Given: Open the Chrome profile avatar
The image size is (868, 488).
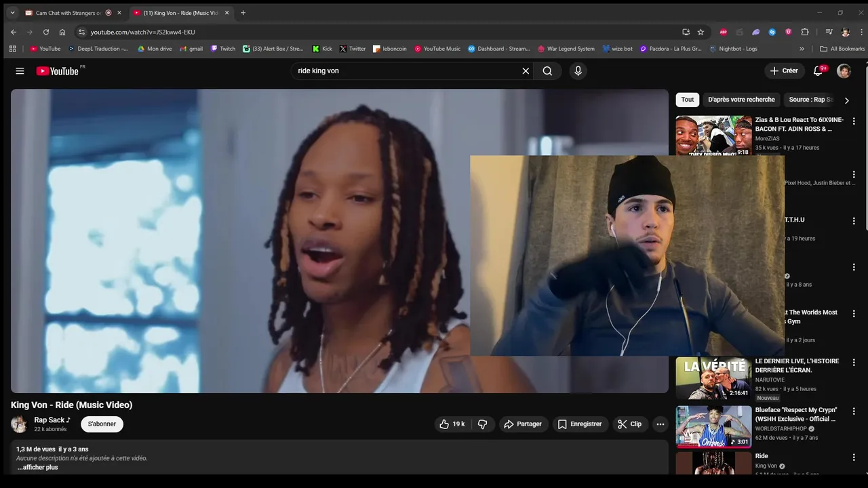Looking at the screenshot, I should pyautogui.click(x=845, y=32).
